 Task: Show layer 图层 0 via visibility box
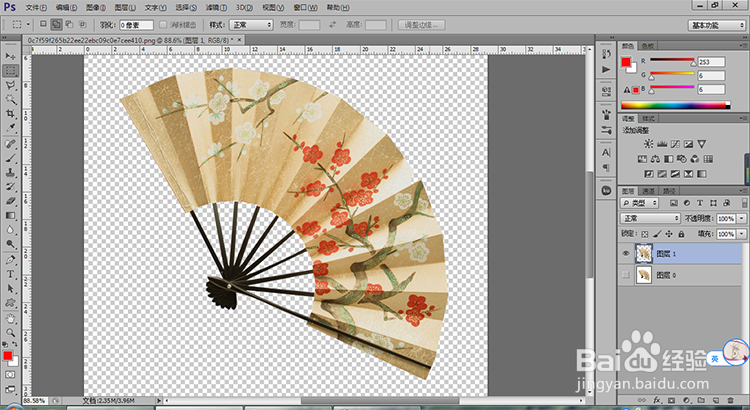point(626,275)
